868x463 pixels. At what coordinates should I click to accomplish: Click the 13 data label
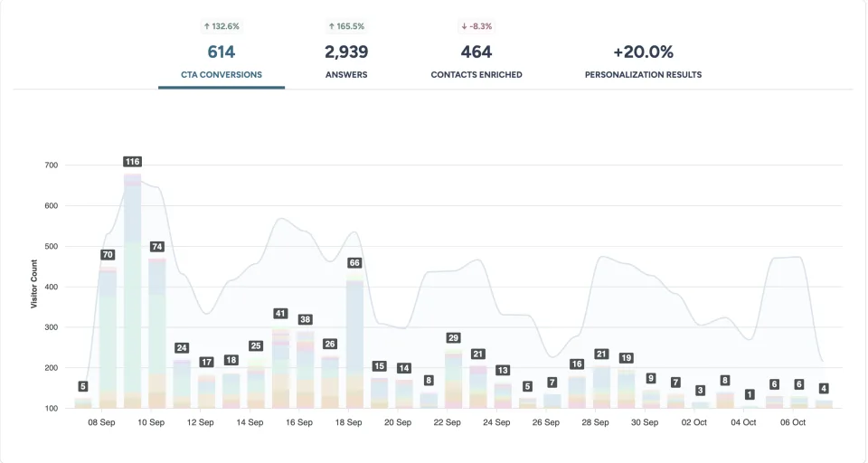pos(503,370)
